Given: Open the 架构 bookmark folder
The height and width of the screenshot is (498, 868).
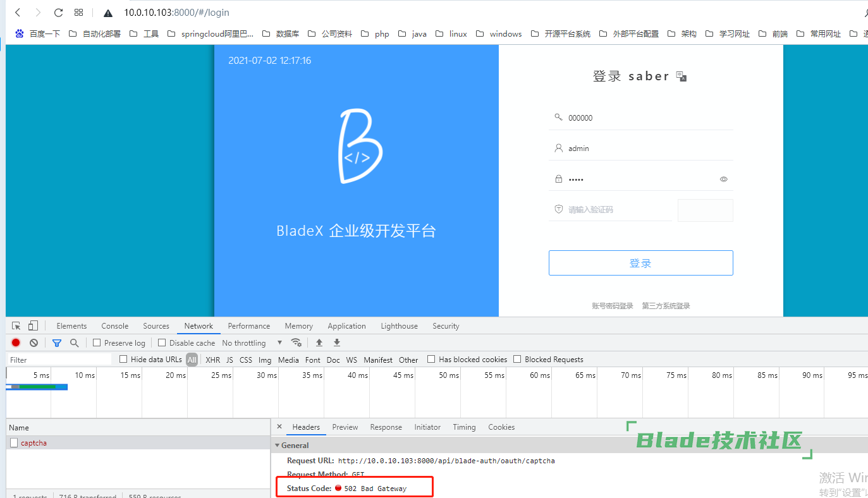Looking at the screenshot, I should (682, 34).
